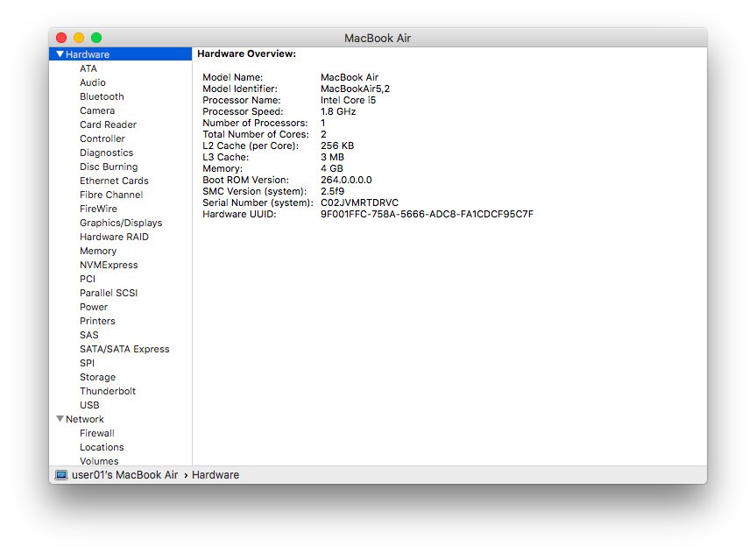
Task: Open the PCI section
Action: coord(88,279)
